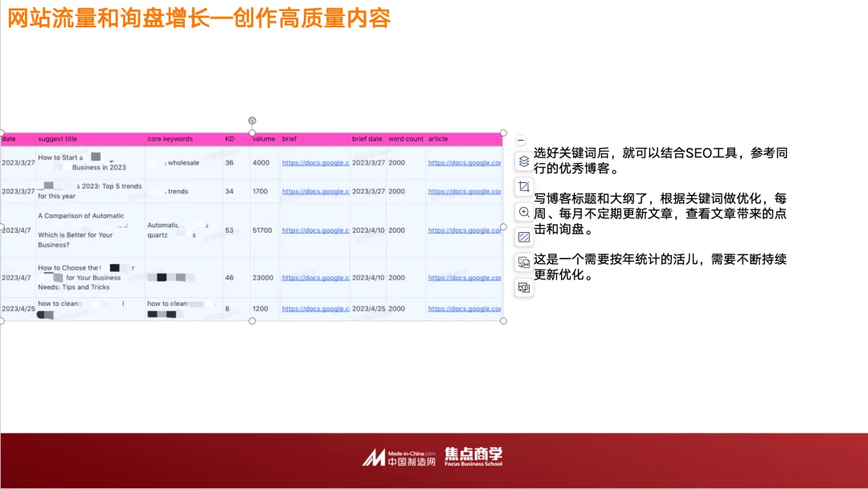868x489 pixels.
Task: Open the article link for the 2023/4/25 row
Action: tap(465, 308)
